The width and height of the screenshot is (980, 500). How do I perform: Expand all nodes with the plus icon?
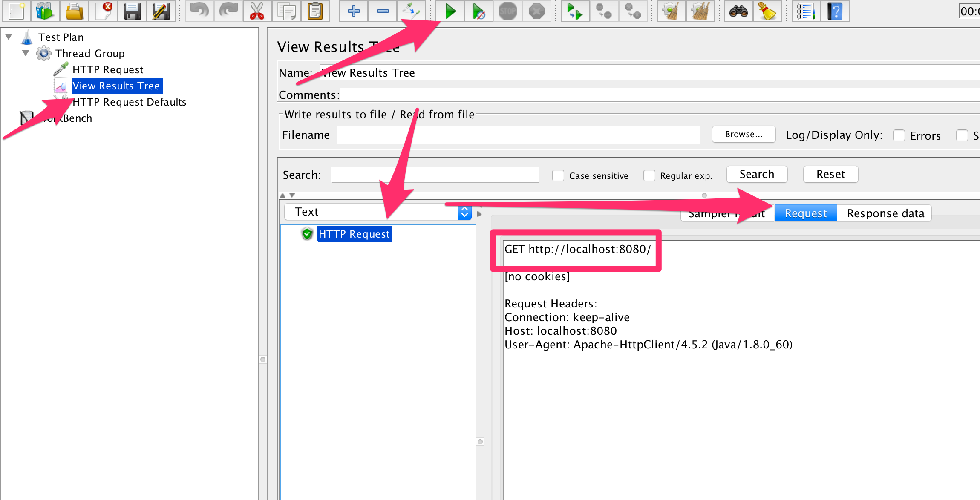coord(353,11)
